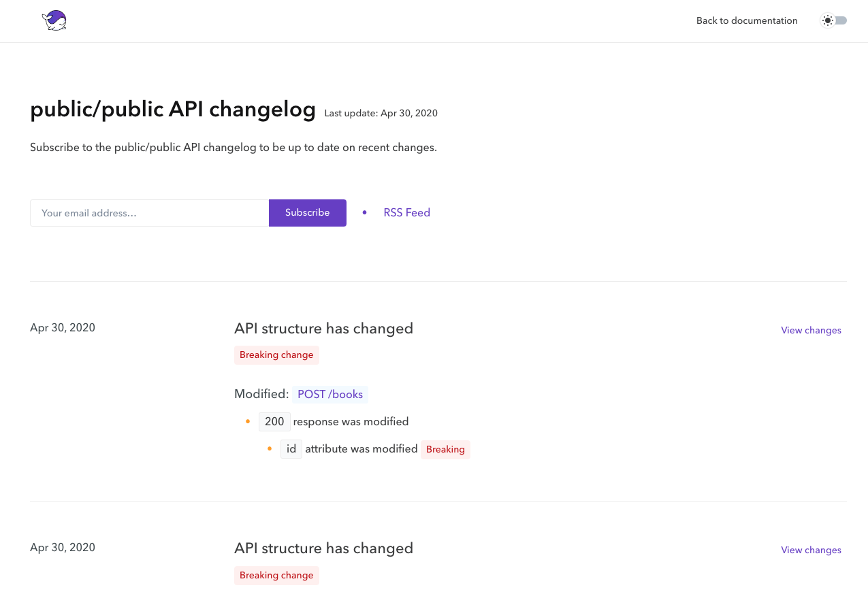This screenshot has width=868, height=592.
Task: Focus the email address input field
Action: 150,213
